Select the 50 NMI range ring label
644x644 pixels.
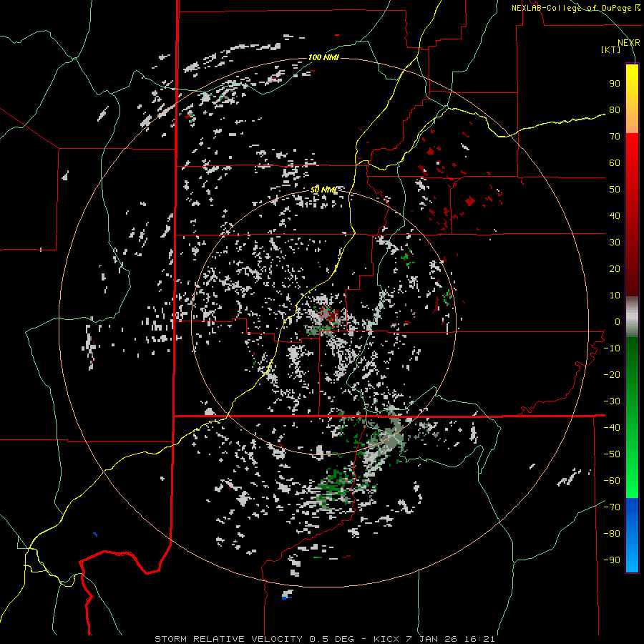tap(323, 190)
